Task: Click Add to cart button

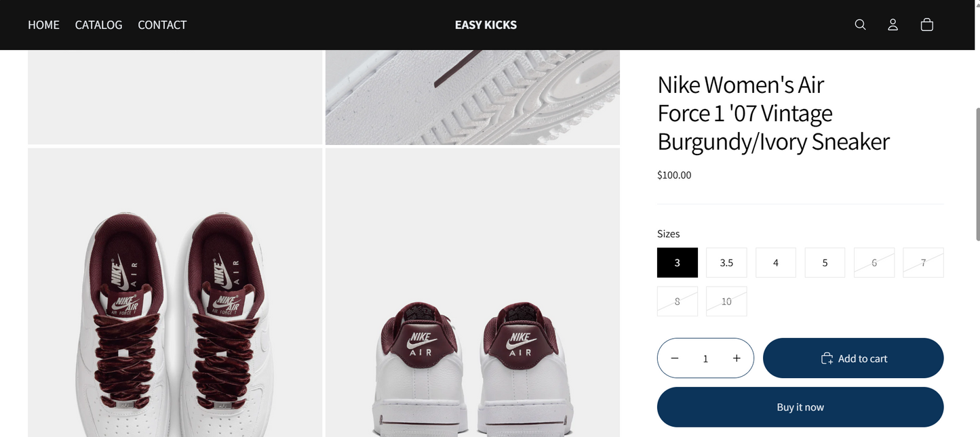Action: pos(853,358)
